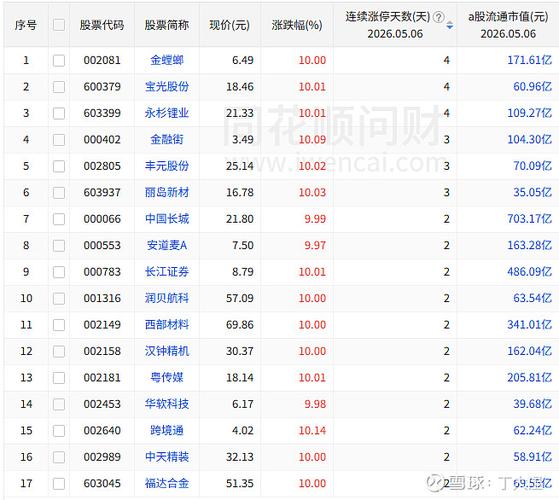Open the 永杉锂业 stock link
This screenshot has width=559, height=500.
167,113
